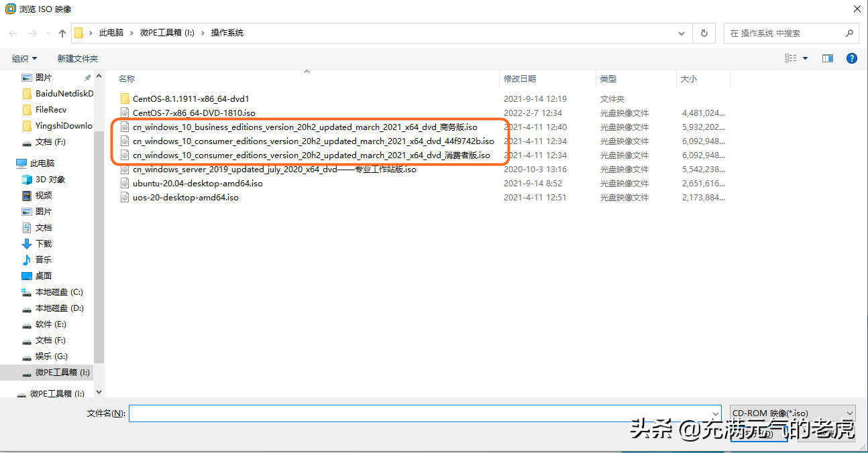868x453 pixels.
Task: Click the view layout icon
Action: coord(791,58)
